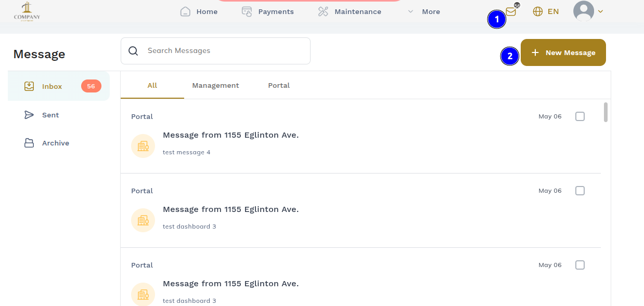The height and width of the screenshot is (306, 644).
Task: Click the Company logo in header
Action: [27, 11]
